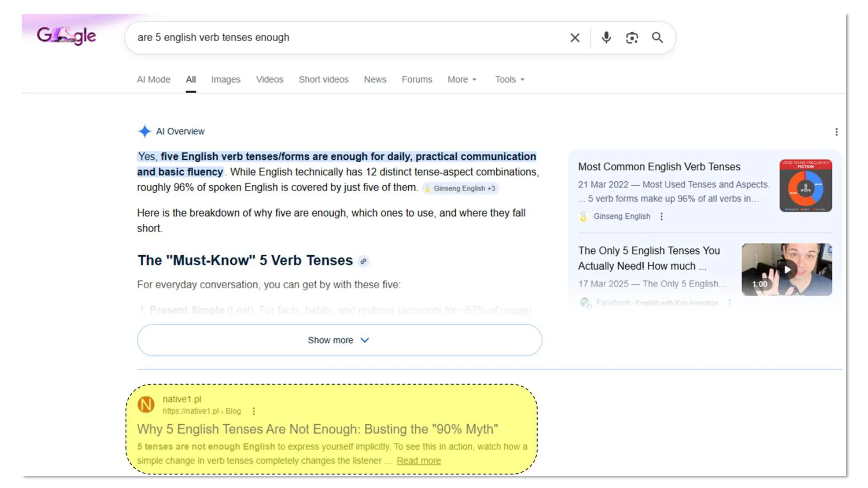Switch to Videos tab
Viewport: 868px width, 488px height.
pos(269,80)
